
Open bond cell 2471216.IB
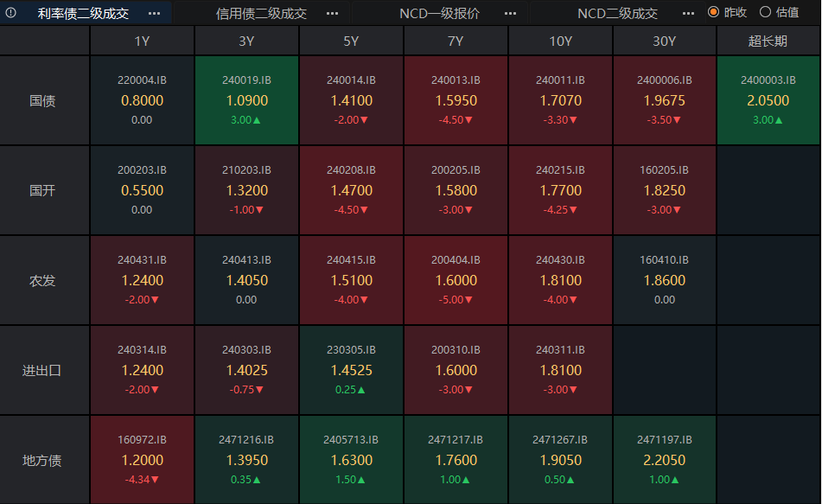click(x=246, y=460)
